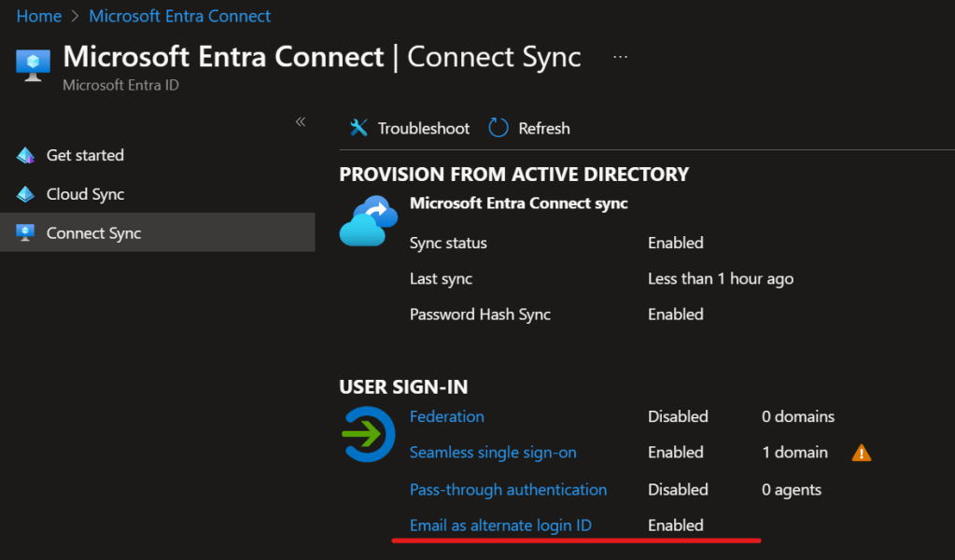This screenshot has height=560, width=955.
Task: Click the "1 domain" count text
Action: (794, 453)
